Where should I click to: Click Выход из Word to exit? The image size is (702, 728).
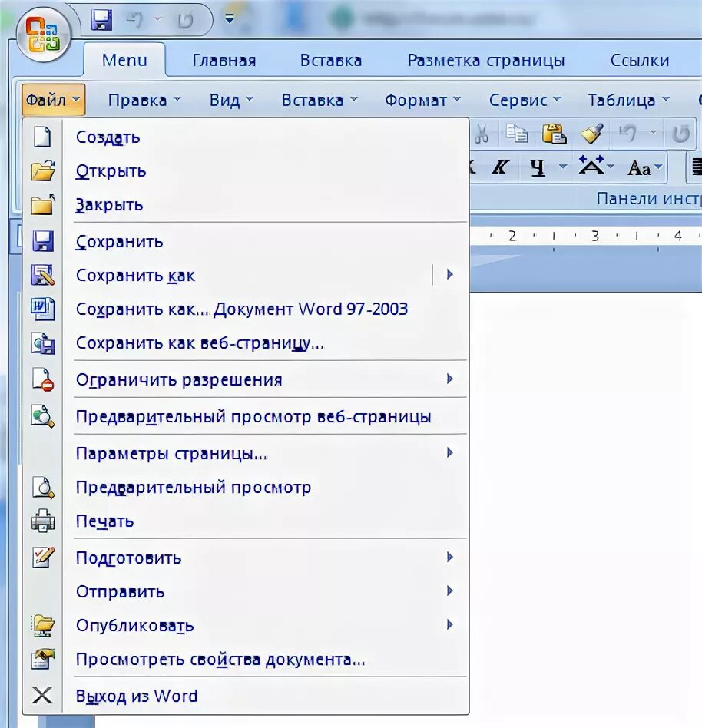pos(135,696)
